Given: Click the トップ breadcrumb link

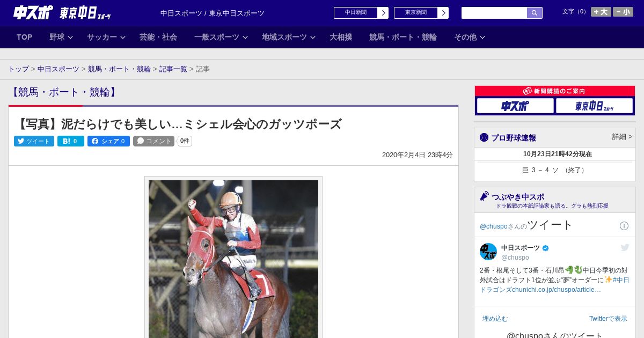Looking at the screenshot, I should [x=18, y=69].
